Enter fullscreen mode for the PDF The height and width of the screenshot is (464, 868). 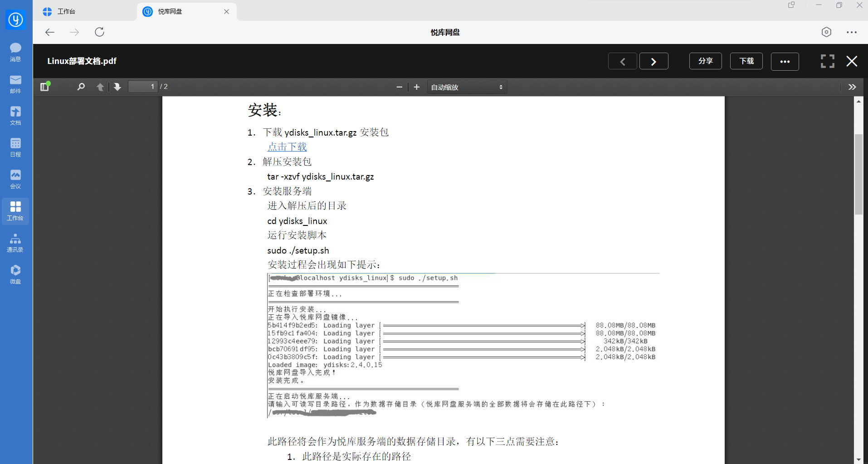(827, 61)
